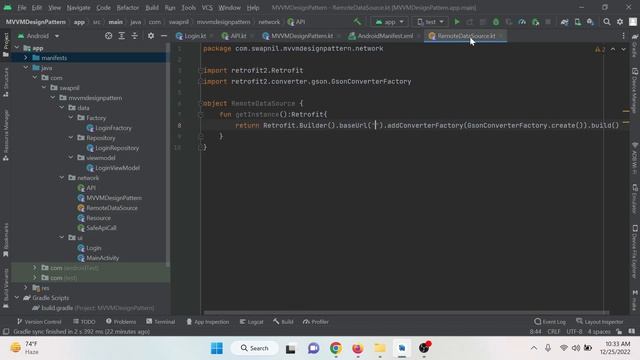Open Layout Inspector tool window
Image resolution: width=640 pixels, height=360 pixels.
pyautogui.click(x=600, y=322)
